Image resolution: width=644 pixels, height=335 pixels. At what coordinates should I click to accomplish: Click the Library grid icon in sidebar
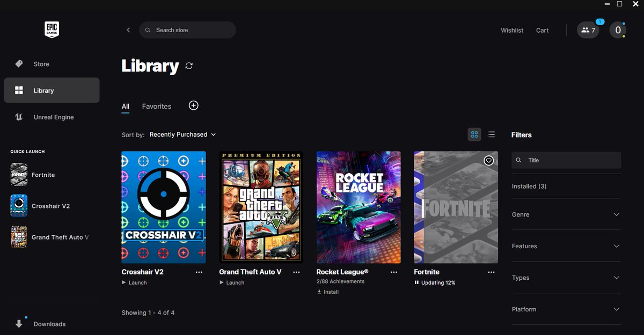[x=19, y=91]
